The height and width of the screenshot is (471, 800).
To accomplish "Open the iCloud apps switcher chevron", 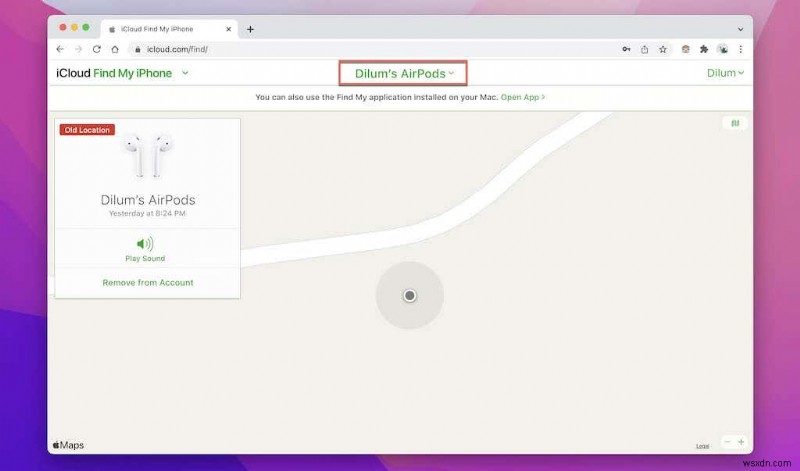I will click(185, 73).
